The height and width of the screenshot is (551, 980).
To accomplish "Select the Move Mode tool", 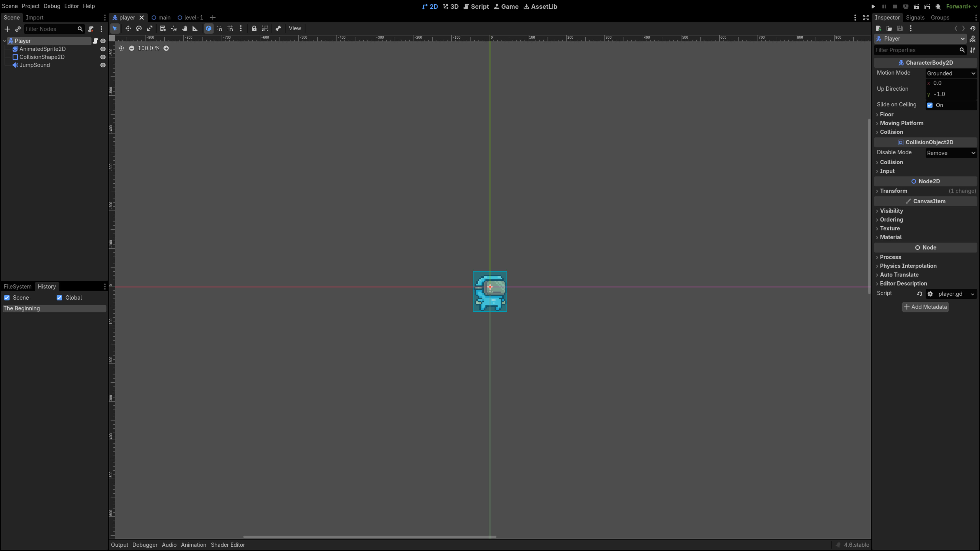I will (x=128, y=29).
